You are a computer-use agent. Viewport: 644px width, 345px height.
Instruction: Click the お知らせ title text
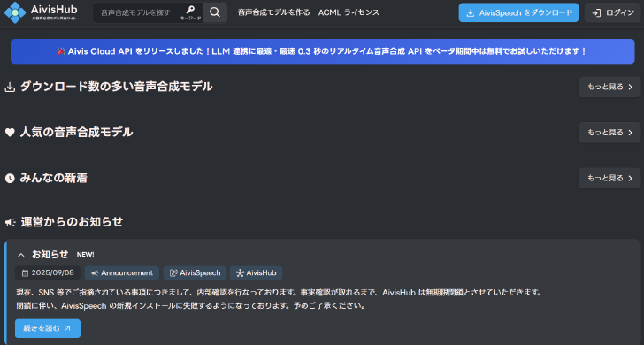50,255
